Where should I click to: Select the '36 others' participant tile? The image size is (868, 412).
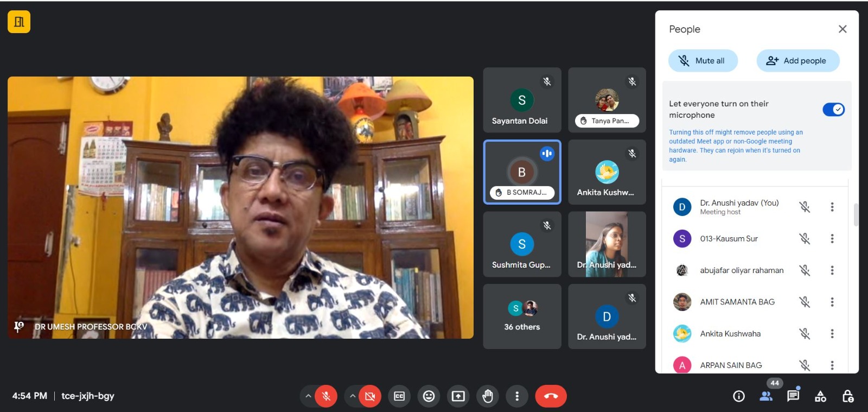tap(522, 316)
